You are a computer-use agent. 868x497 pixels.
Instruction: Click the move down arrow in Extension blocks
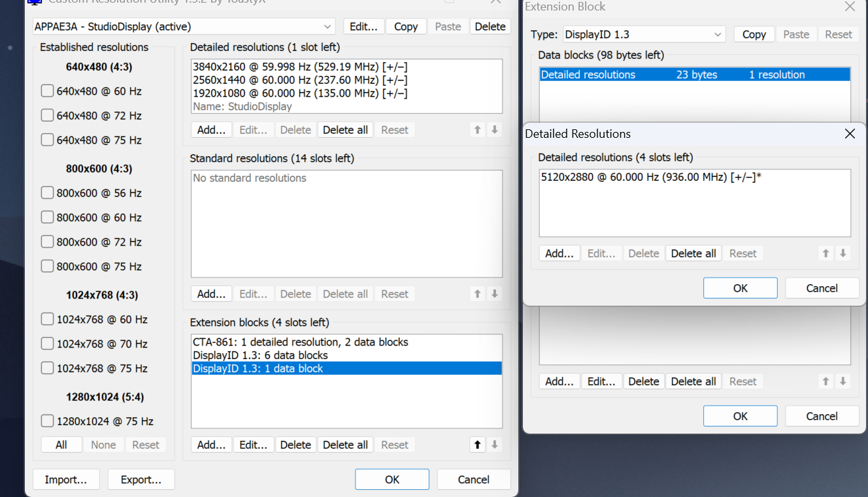pyautogui.click(x=495, y=445)
